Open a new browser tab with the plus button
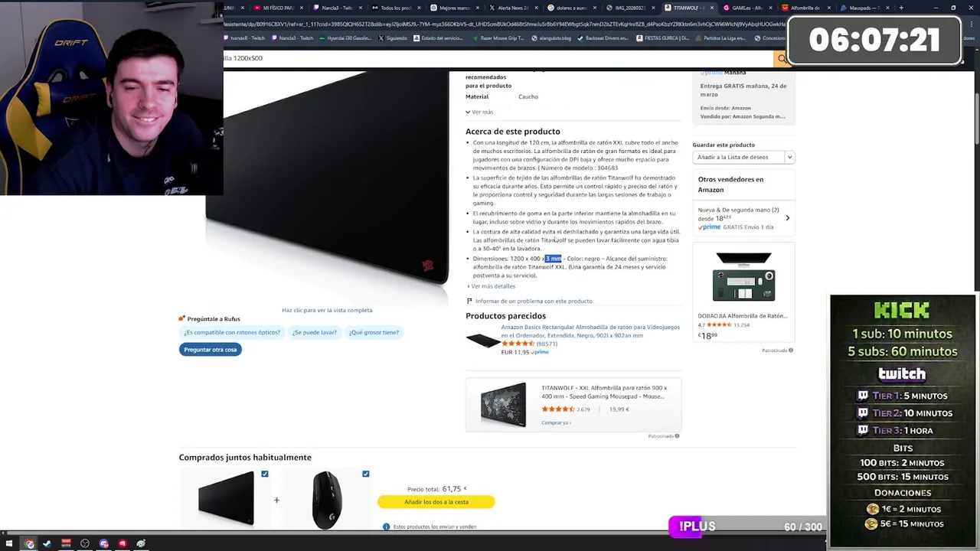This screenshot has height=551, width=980. pos(901,8)
